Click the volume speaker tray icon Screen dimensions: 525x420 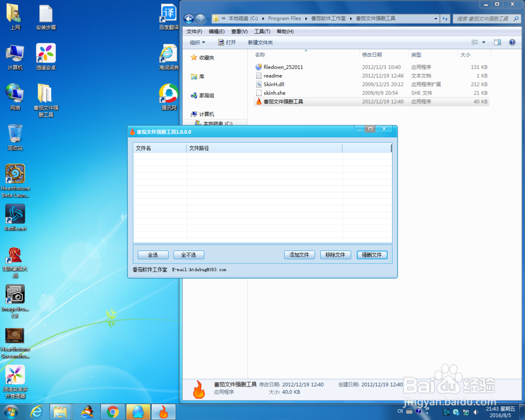click(476, 412)
